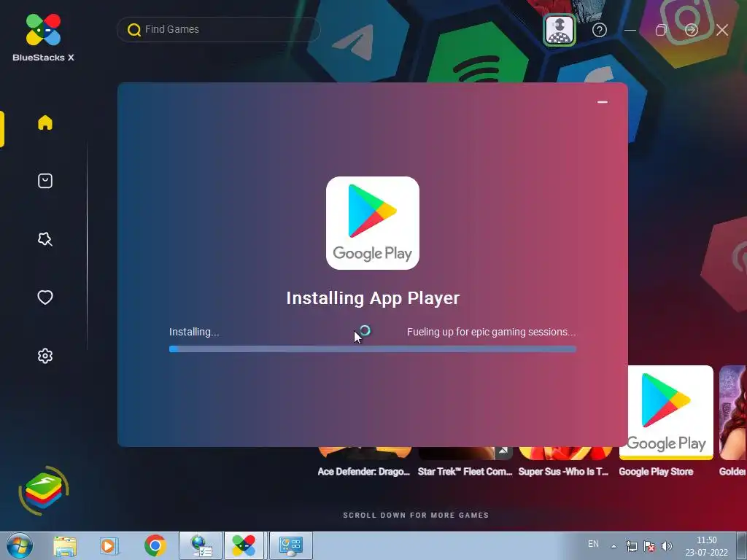Switch to globe checklist taskbar app
The height and width of the screenshot is (560, 747).
click(201, 545)
